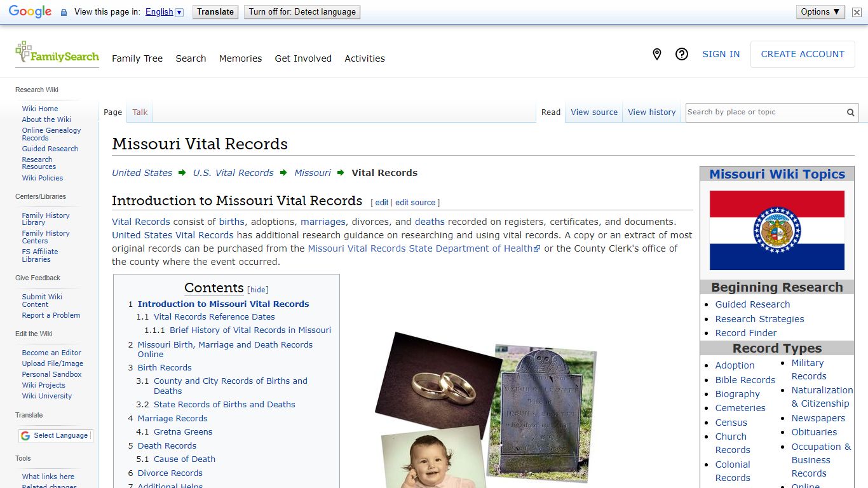868x488 pixels.
Task: Click the Google logo in translate bar
Action: click(x=31, y=12)
